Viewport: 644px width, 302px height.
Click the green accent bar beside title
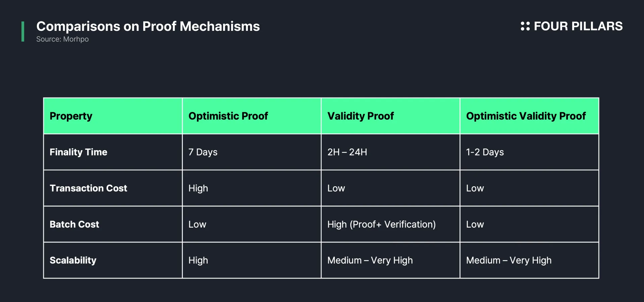point(23,32)
